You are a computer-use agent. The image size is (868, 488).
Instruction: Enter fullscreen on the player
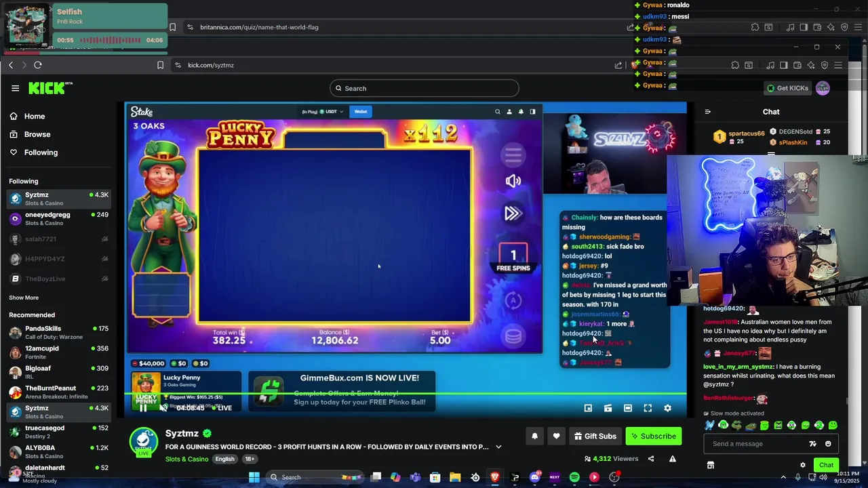[648, 408]
